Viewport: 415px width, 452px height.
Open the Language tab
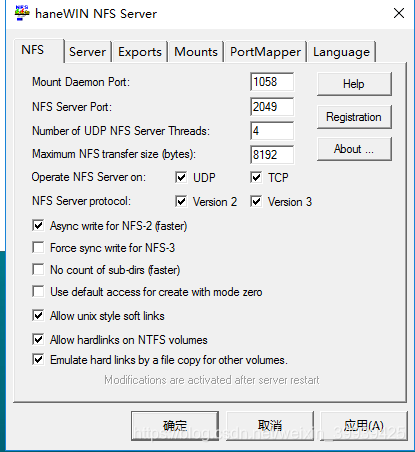342,52
